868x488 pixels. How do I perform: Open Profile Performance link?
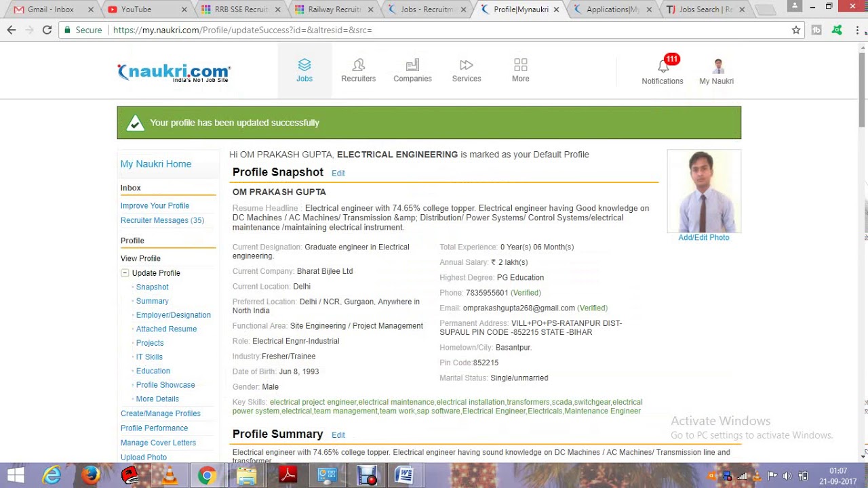[x=155, y=428]
